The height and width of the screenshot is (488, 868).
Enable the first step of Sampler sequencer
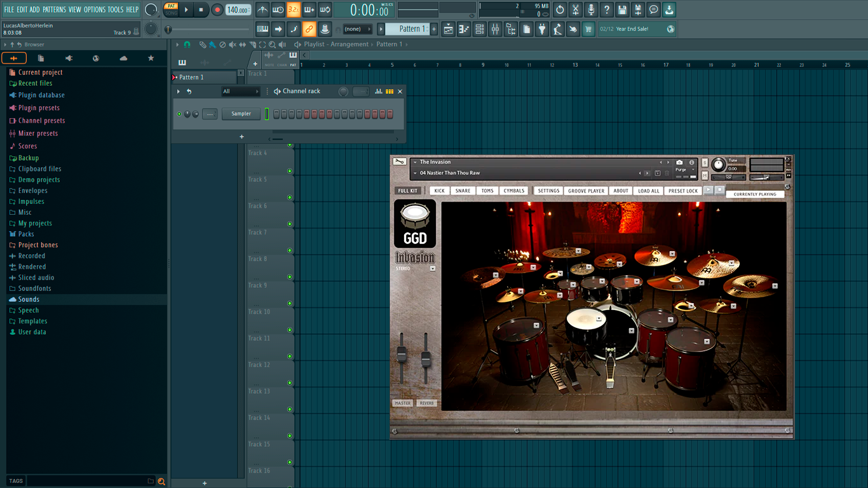pos(276,114)
